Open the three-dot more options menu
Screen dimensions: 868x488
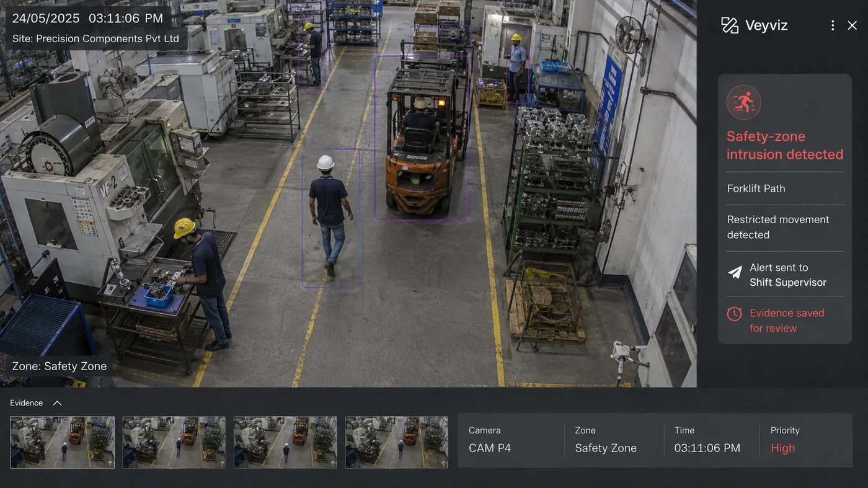pyautogui.click(x=833, y=25)
